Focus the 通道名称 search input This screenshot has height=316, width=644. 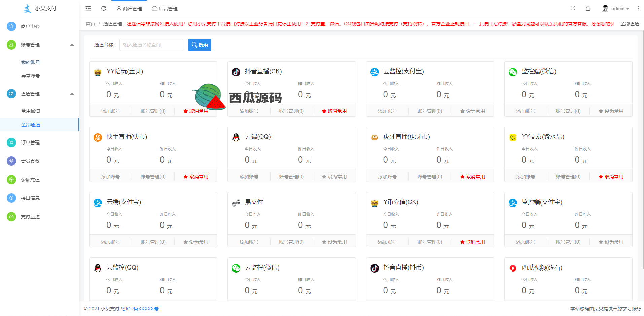(x=151, y=45)
